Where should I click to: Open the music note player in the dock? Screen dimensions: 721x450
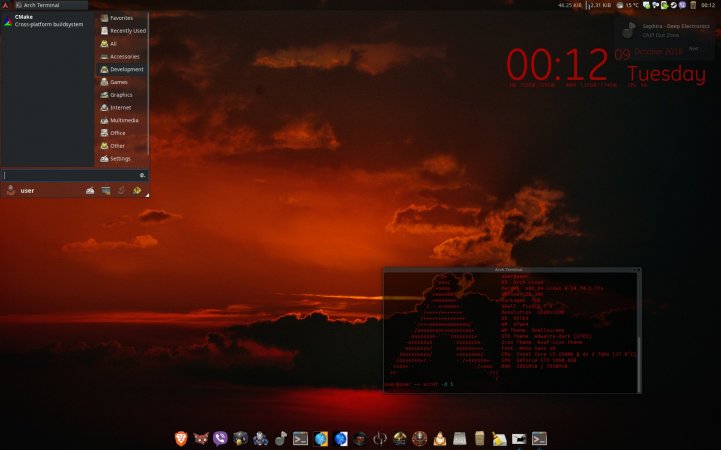280,439
